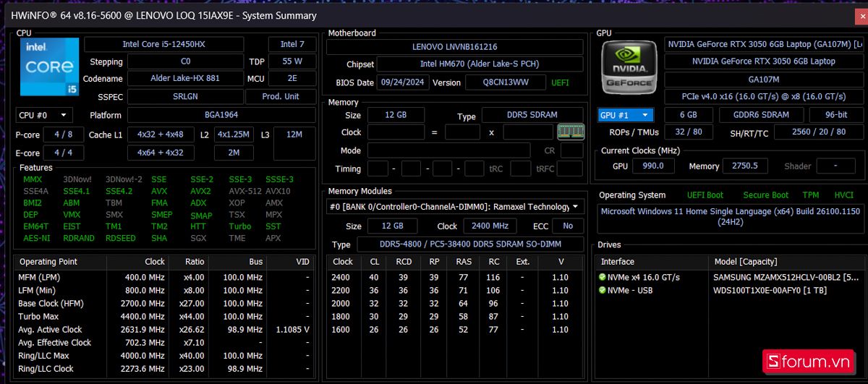
Task: Click the P-core count 4 / 8
Action: 64,135
